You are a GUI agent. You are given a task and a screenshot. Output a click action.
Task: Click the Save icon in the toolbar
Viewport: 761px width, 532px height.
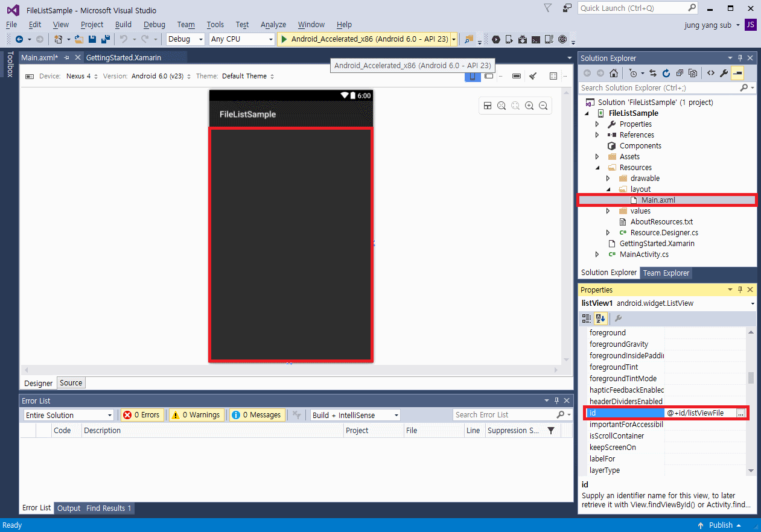[x=92, y=39]
